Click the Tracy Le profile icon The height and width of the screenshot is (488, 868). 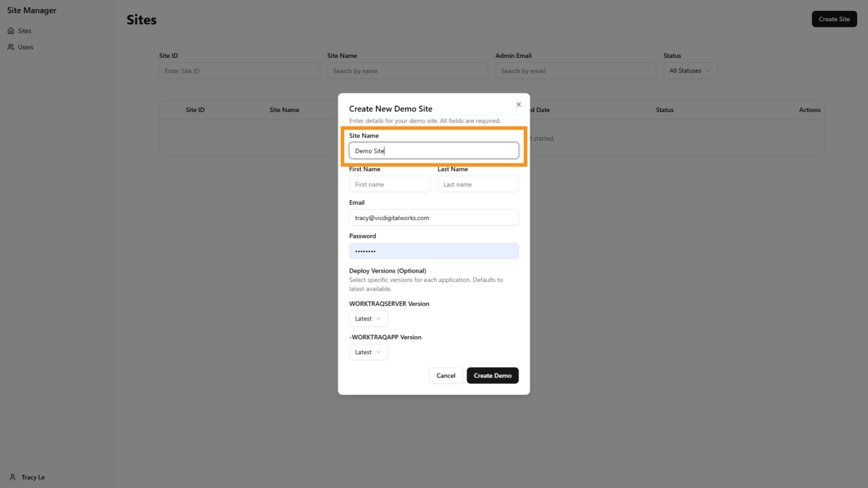click(13, 477)
